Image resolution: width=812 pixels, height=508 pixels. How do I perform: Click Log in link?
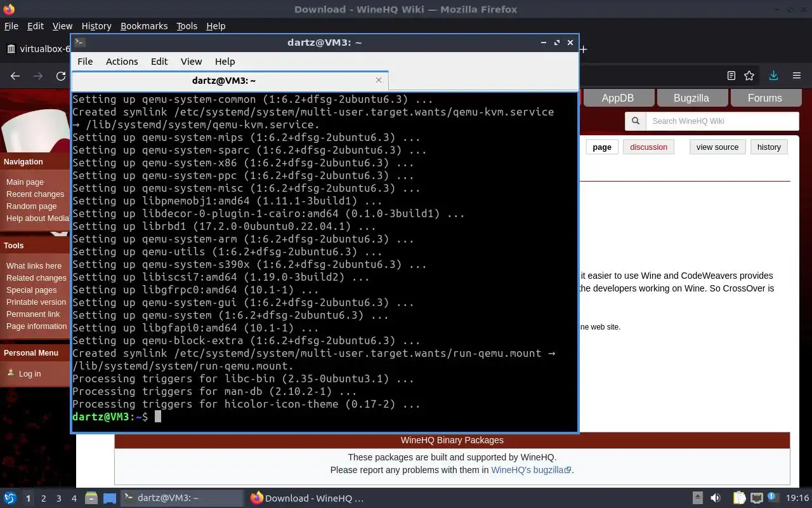(29, 374)
